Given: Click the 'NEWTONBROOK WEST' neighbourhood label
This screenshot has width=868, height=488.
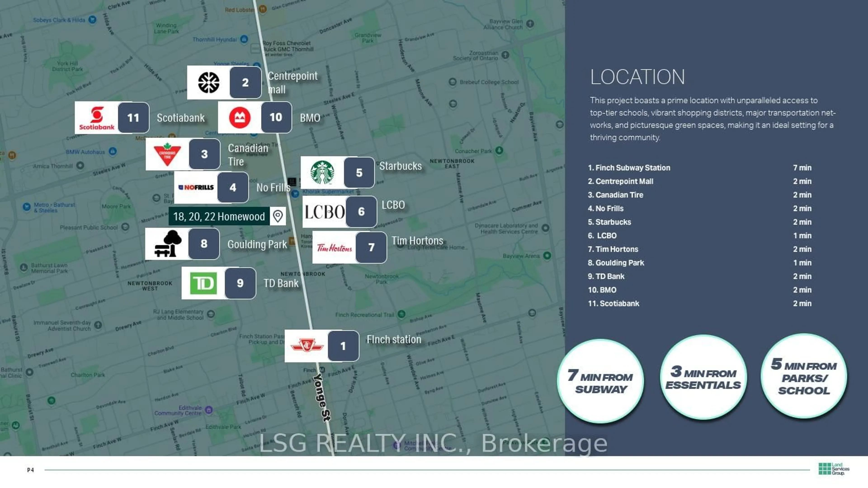Looking at the screenshot, I should tap(150, 286).
